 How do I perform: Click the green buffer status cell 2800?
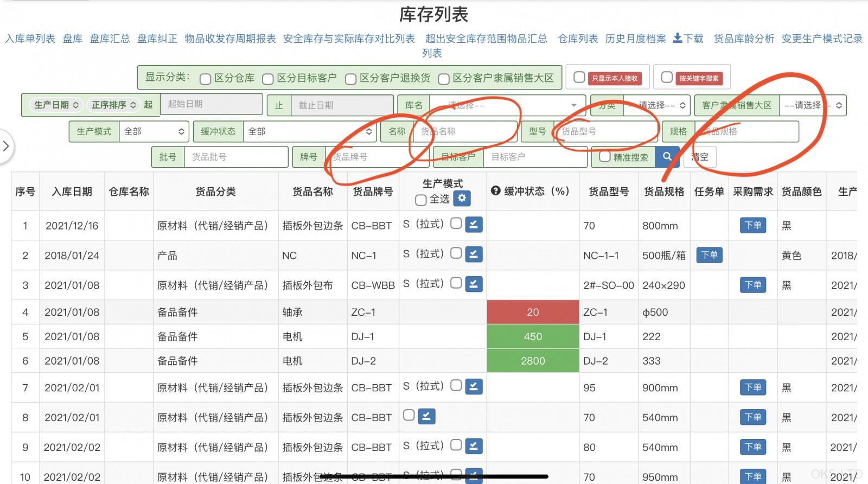tap(533, 361)
